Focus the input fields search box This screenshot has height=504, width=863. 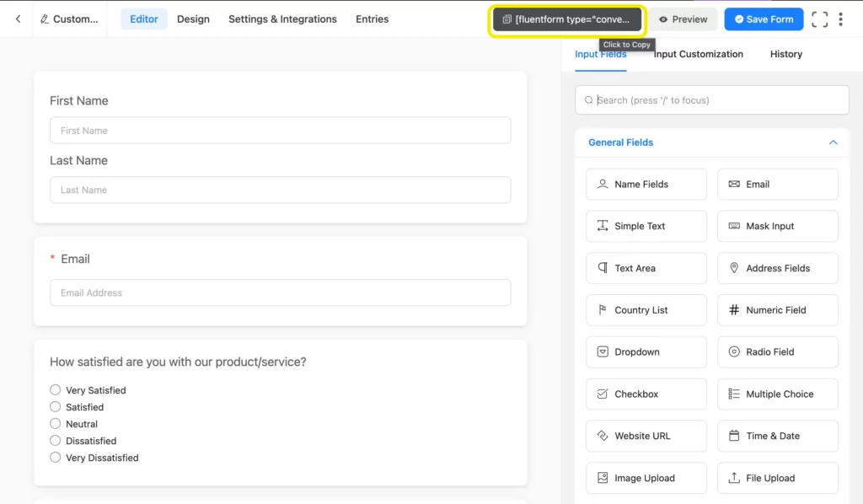[711, 100]
